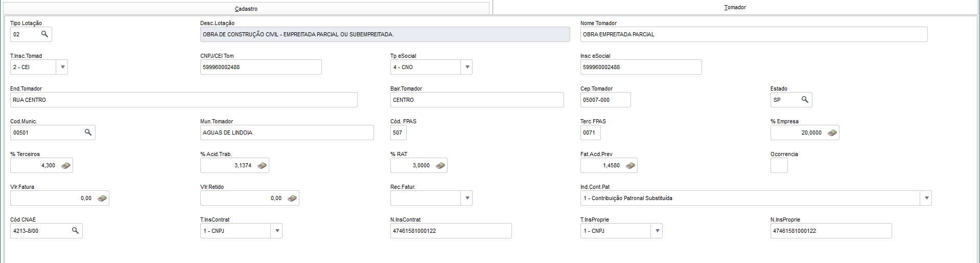980x263 pixels.
Task: Click the Desc.Lotação read-only field
Action: click(385, 34)
